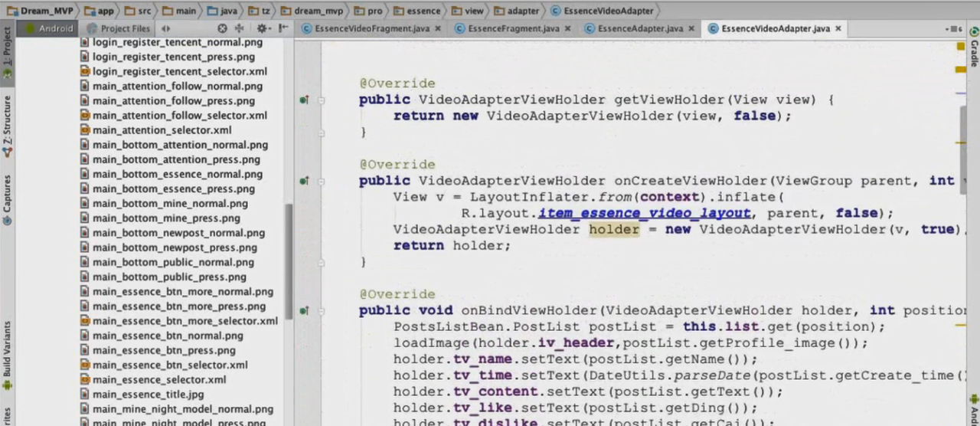Viewport: 980px width, 426px height.
Task: Click the adapter folder in breadcrumb bar
Action: pos(515,11)
